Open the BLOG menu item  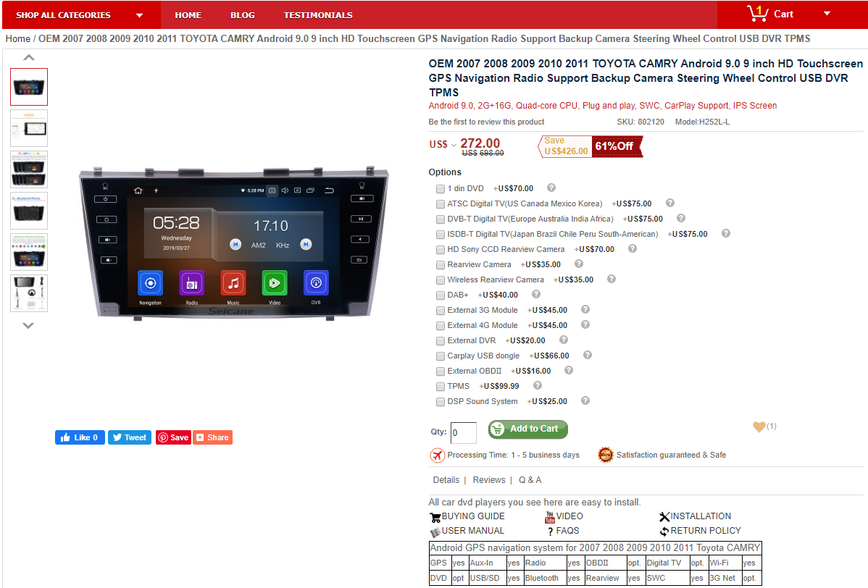243,15
